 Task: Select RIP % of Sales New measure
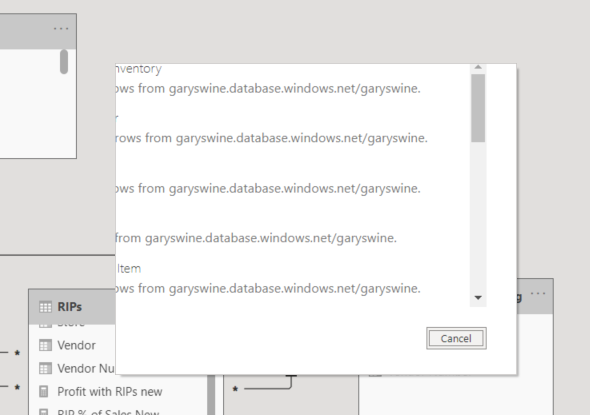[x=108, y=412]
